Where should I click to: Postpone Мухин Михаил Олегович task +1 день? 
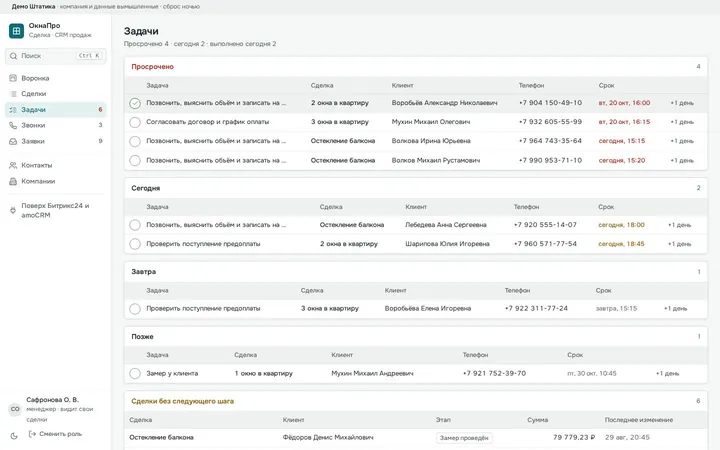[x=682, y=122]
